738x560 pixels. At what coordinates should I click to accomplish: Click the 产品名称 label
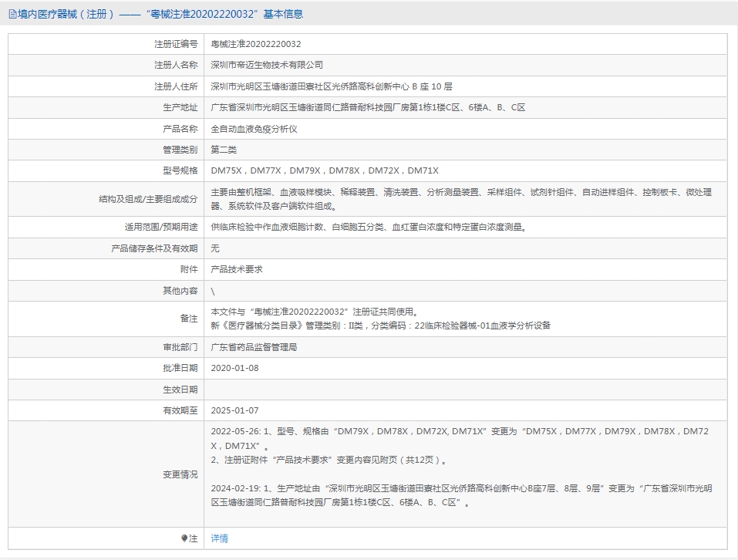(180, 129)
